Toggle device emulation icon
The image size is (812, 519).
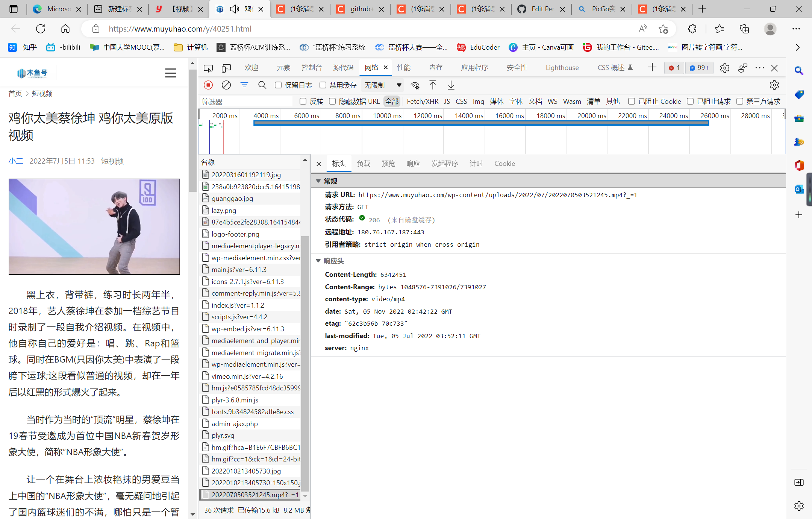(x=226, y=68)
